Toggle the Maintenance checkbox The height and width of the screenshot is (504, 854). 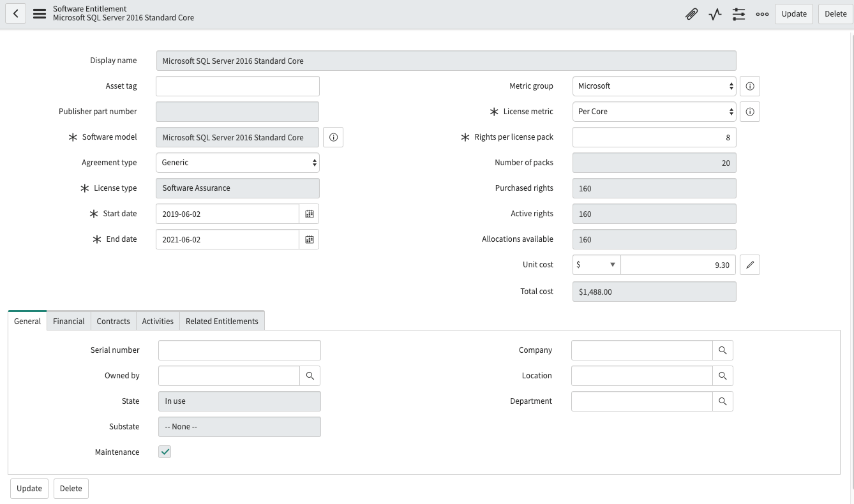click(165, 452)
